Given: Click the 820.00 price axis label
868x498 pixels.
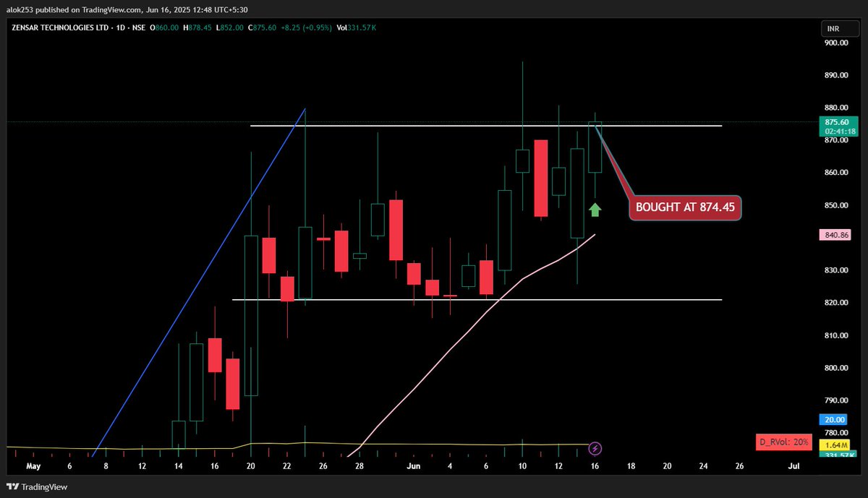Looking at the screenshot, I should click(836, 303).
